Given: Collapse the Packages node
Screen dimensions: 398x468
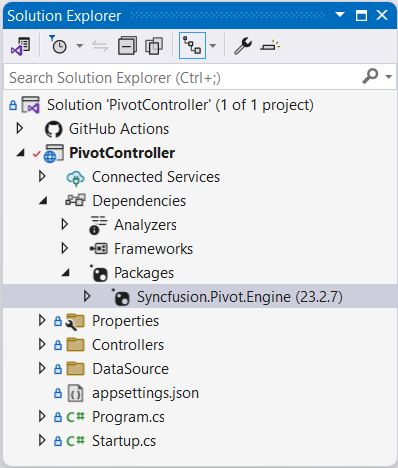Looking at the screenshot, I should pyautogui.click(x=66, y=273).
